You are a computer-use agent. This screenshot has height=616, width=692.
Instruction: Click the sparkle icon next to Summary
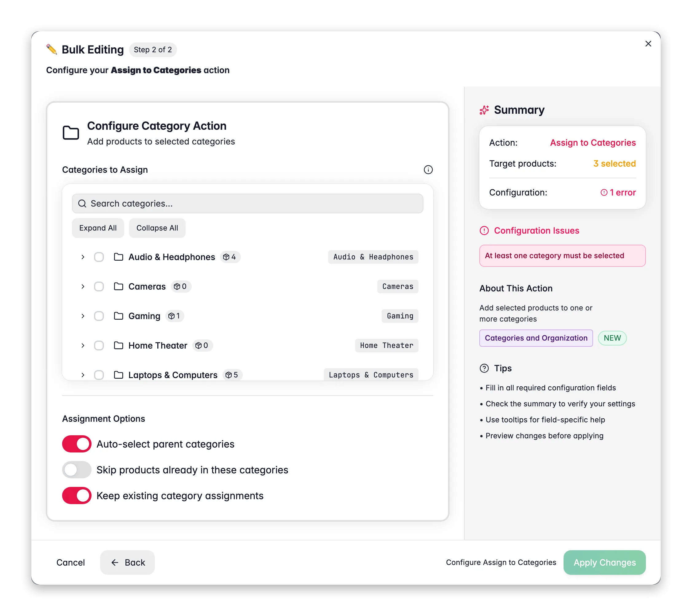pos(484,110)
